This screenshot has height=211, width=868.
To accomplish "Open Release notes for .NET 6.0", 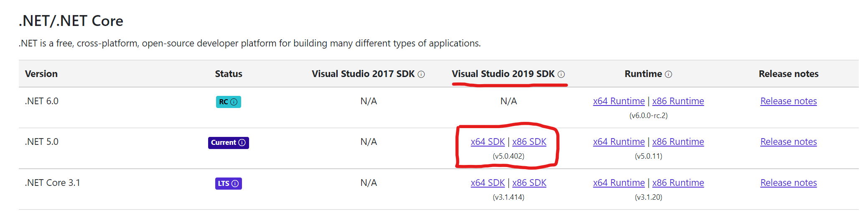I will pos(789,101).
